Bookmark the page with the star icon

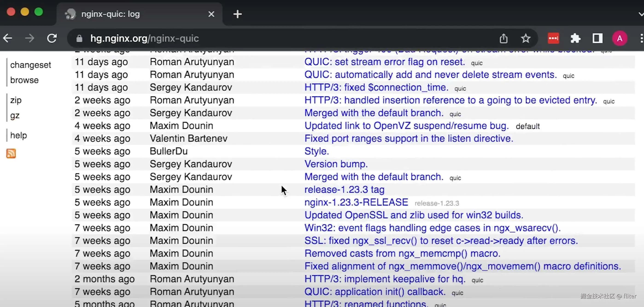click(526, 38)
